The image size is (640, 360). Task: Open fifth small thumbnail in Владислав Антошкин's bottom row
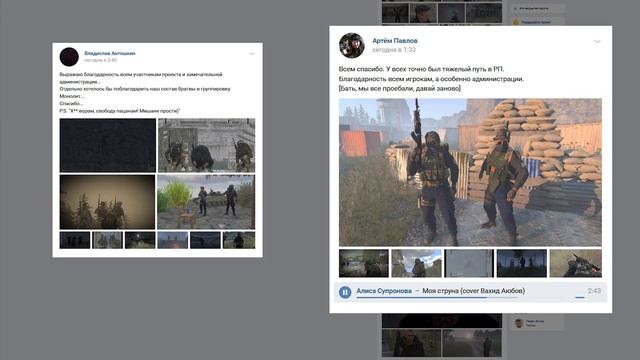[205, 240]
